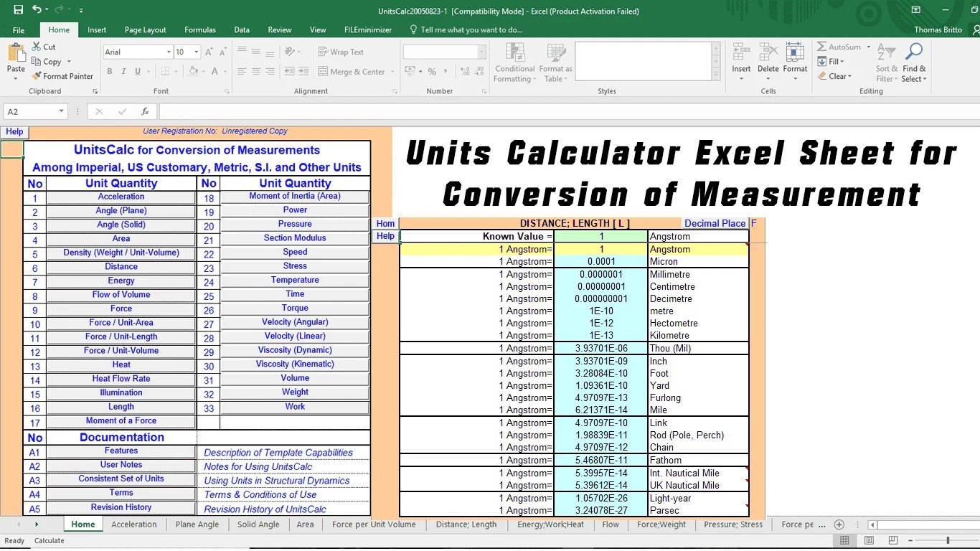Click into the formula bar input

(568, 112)
